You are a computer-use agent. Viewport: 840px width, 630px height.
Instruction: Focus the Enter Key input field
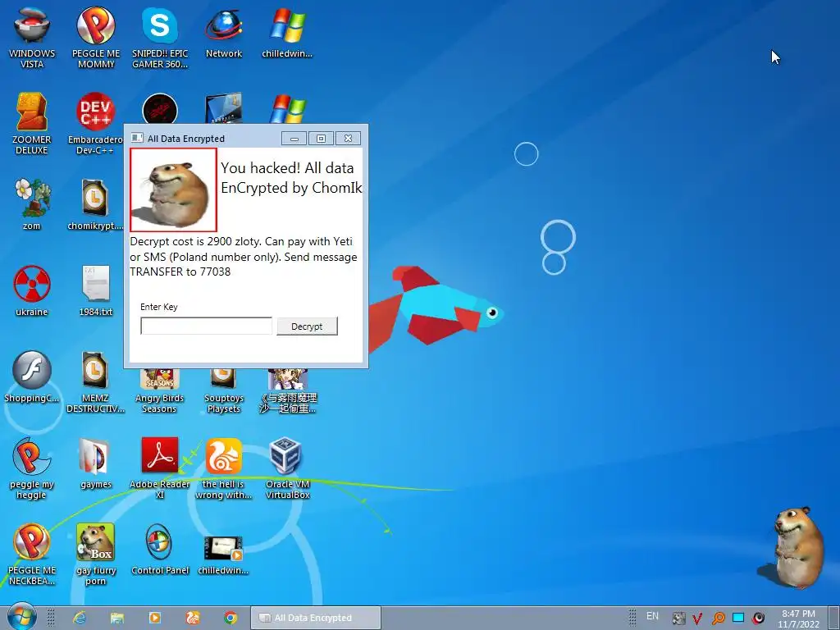[x=206, y=326]
